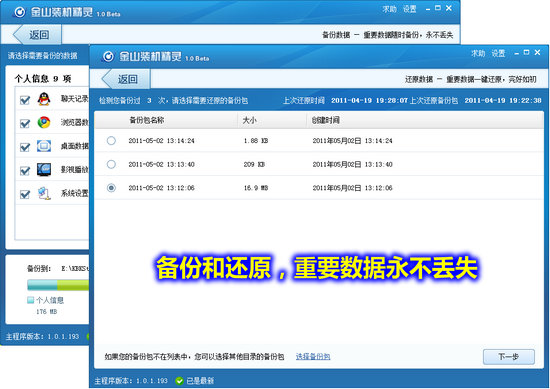550x389 pixels.
Task: Toggle browser data checkbox
Action: (x=25, y=123)
